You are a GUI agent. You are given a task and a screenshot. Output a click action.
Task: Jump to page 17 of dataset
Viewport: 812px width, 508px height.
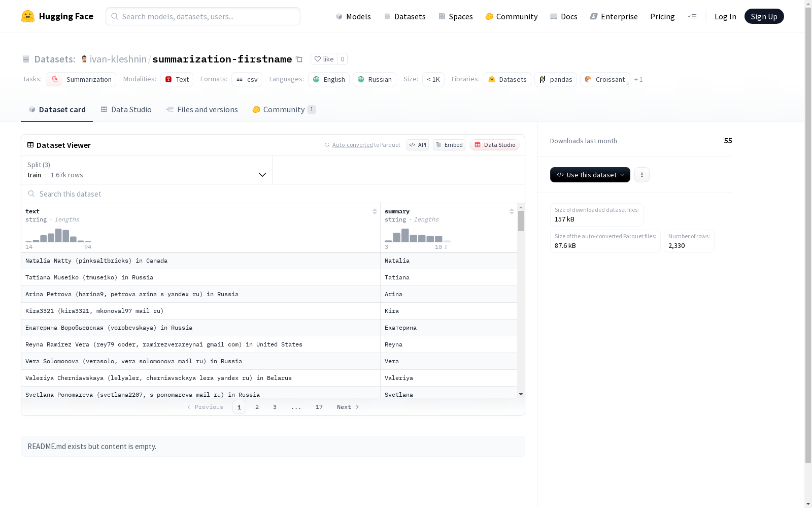coord(319,407)
